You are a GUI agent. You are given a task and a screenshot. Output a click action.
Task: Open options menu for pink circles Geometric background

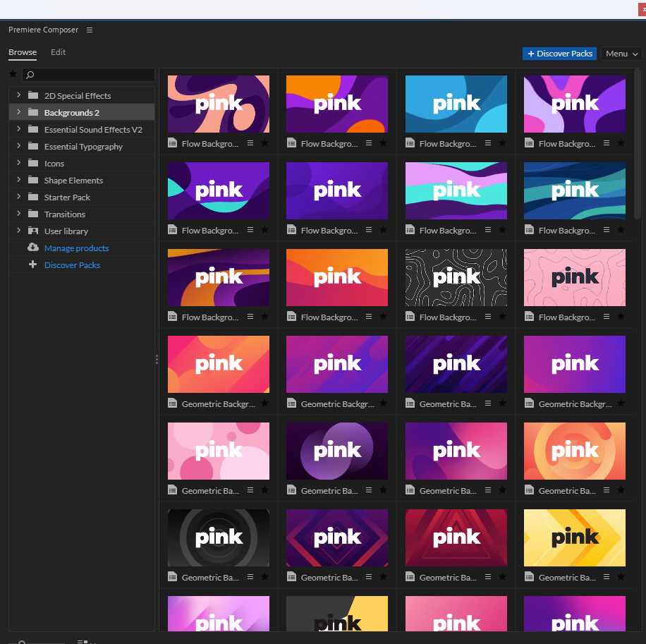point(250,490)
